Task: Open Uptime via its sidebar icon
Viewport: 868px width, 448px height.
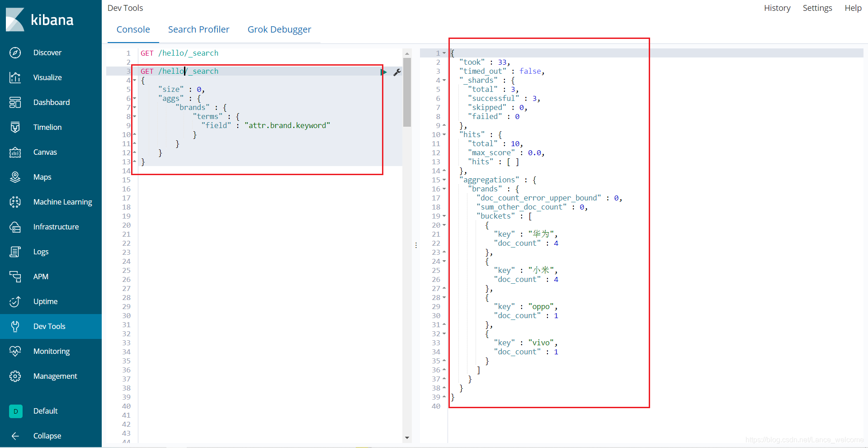Action: [15, 301]
